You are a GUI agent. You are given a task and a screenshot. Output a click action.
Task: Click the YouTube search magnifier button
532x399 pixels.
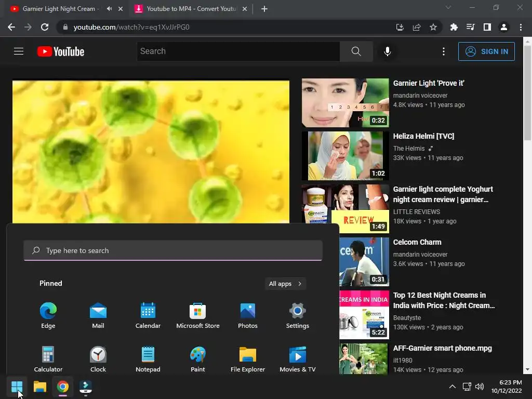pyautogui.click(x=356, y=51)
